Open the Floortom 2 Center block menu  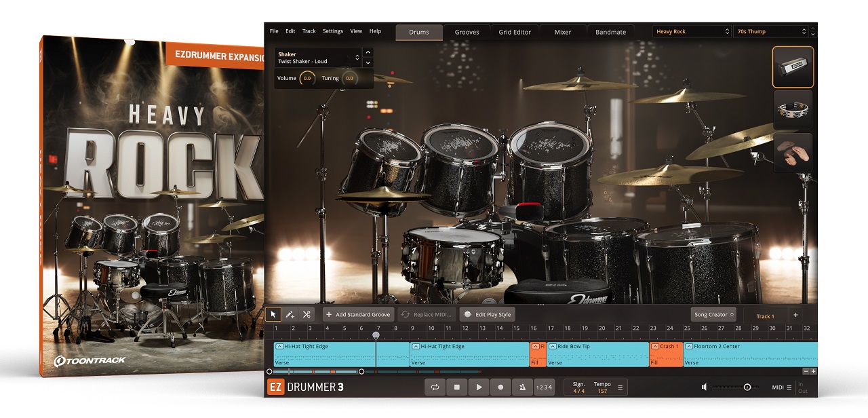pos(689,346)
